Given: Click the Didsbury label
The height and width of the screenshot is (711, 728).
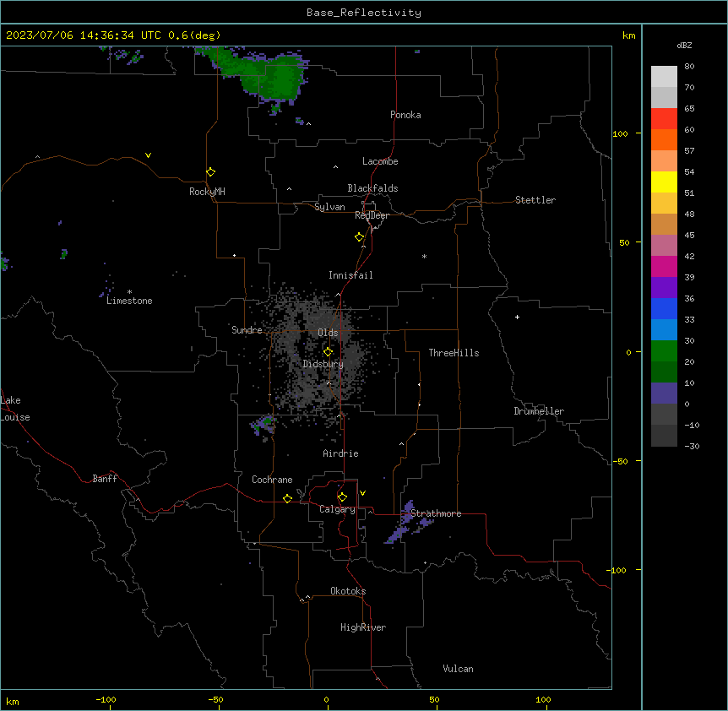Looking at the screenshot, I should point(323,364).
